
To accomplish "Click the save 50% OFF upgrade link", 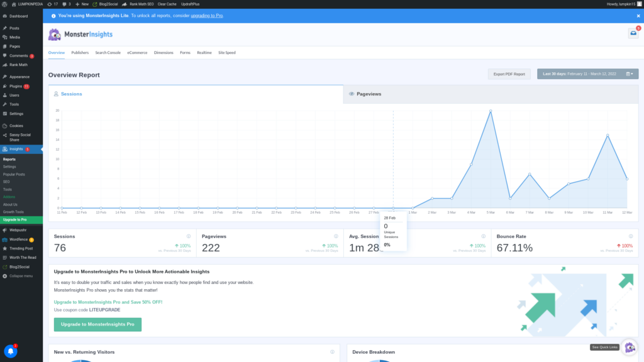I will (x=108, y=302).
